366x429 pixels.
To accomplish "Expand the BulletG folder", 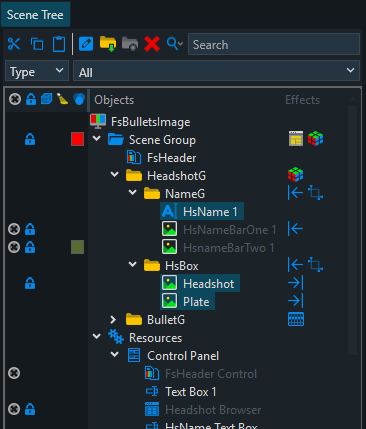I will 113,320.
